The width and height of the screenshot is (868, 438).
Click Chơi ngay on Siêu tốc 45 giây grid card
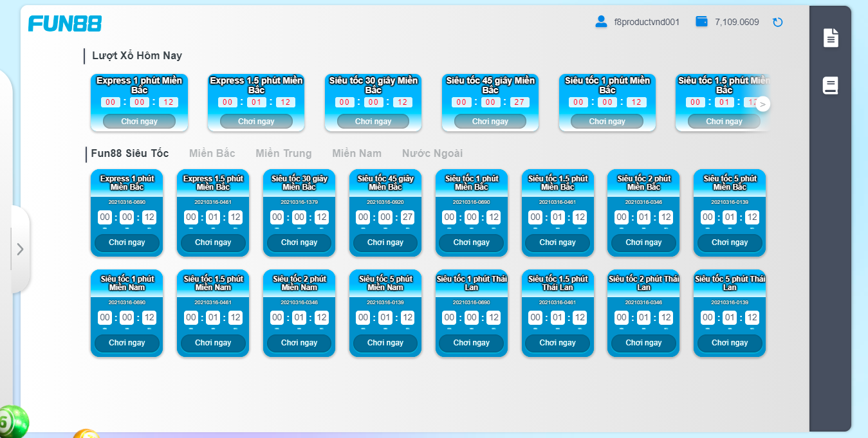[x=385, y=242]
